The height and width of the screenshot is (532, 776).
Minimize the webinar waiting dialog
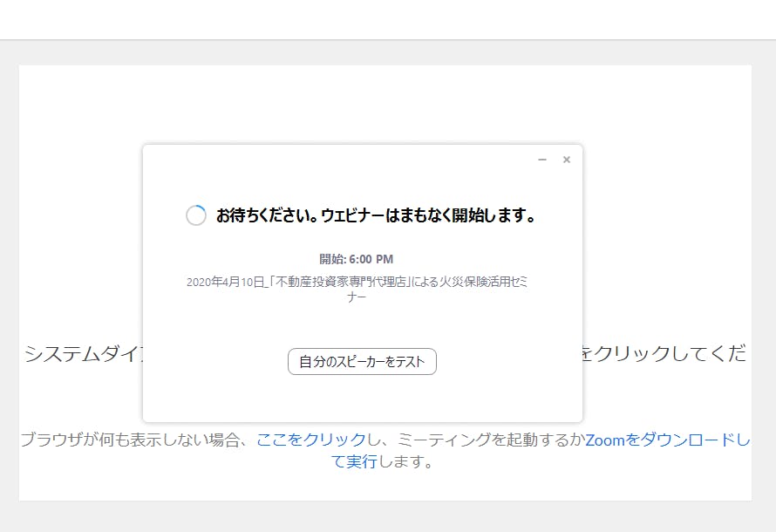542,160
